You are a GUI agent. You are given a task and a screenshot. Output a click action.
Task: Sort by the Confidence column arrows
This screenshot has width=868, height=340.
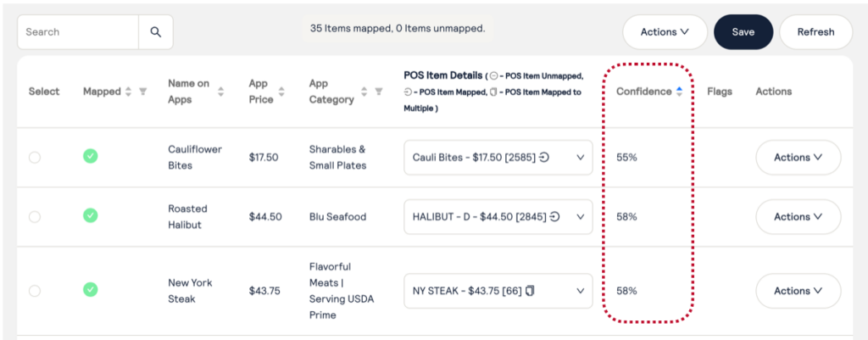click(x=679, y=92)
